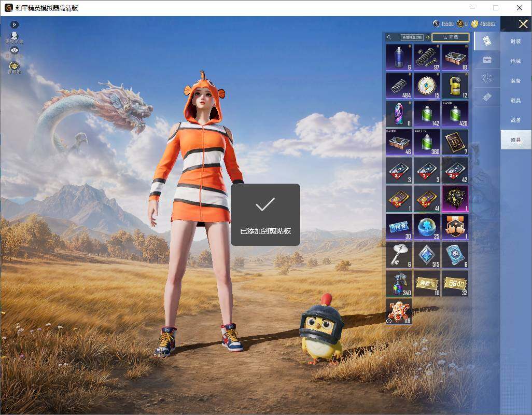Open the change avatar icon at top left
This screenshot has height=415, width=532.
coord(14,38)
